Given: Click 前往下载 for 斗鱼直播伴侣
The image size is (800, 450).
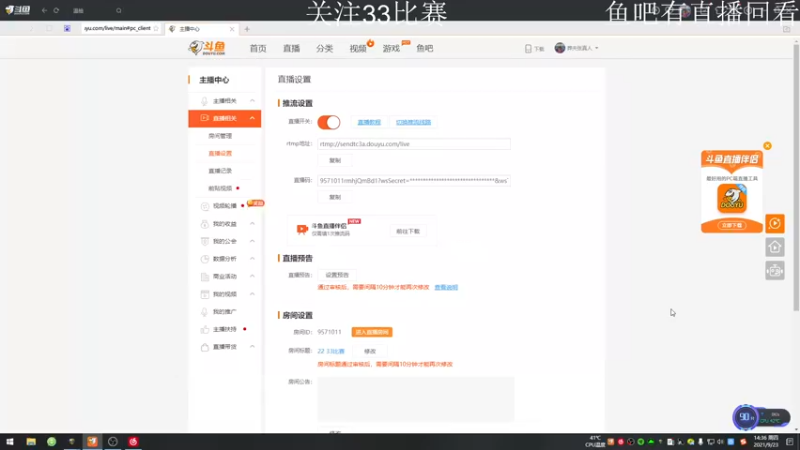Looking at the screenshot, I should [x=408, y=231].
